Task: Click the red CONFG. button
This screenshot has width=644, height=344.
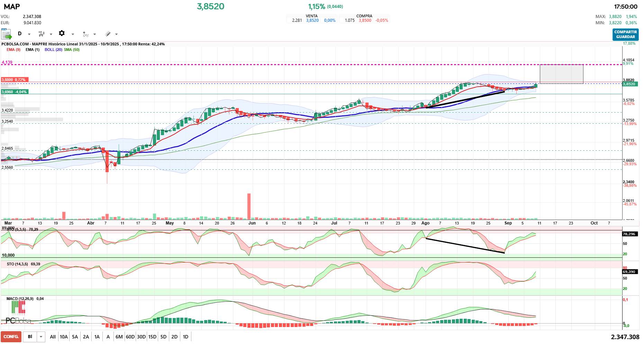Action: (11, 337)
